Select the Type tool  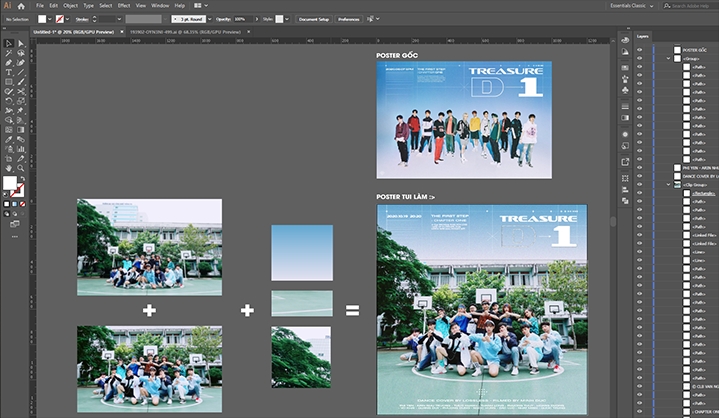tap(9, 72)
